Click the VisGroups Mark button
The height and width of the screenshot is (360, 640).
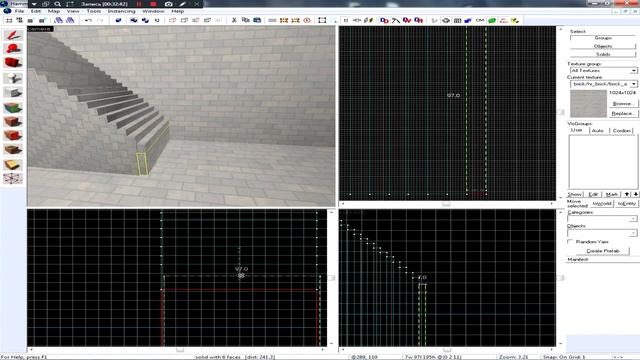point(611,194)
